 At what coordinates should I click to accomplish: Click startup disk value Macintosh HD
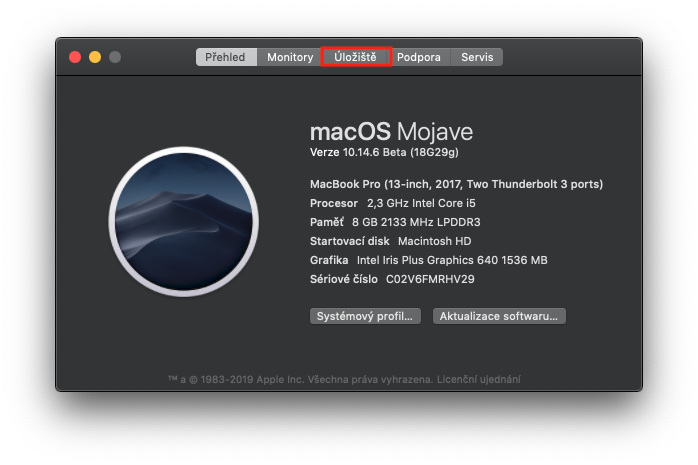434,241
